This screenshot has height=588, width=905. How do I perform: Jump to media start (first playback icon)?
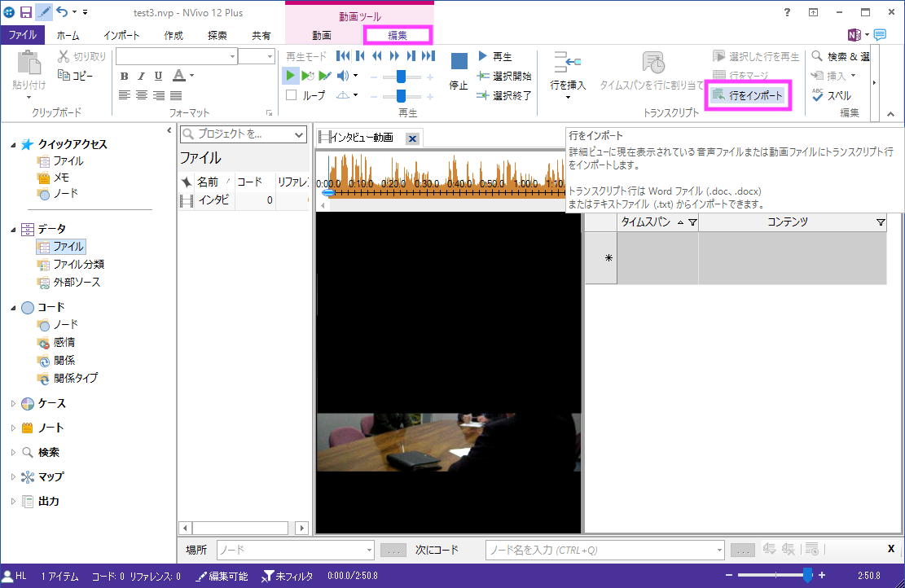tap(343, 56)
